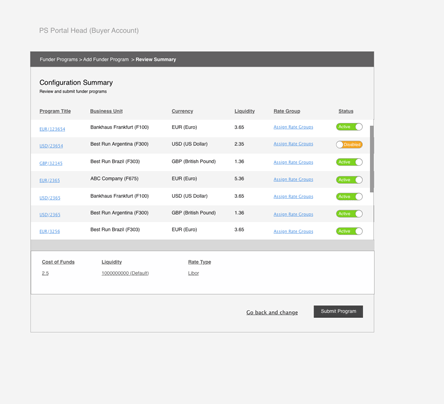Sort by Status column header
This screenshot has width=444, height=404.
(x=346, y=111)
